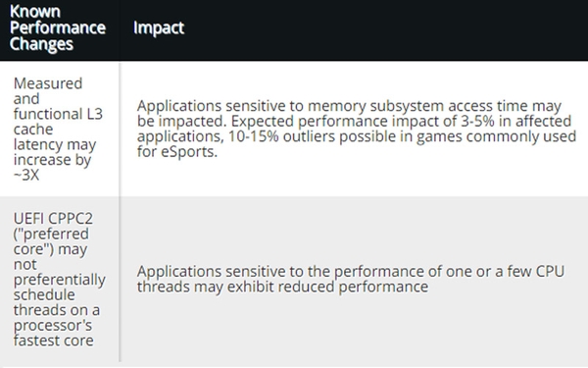Click the "~3X" text in the first row
588x368 pixels.
(x=26, y=175)
